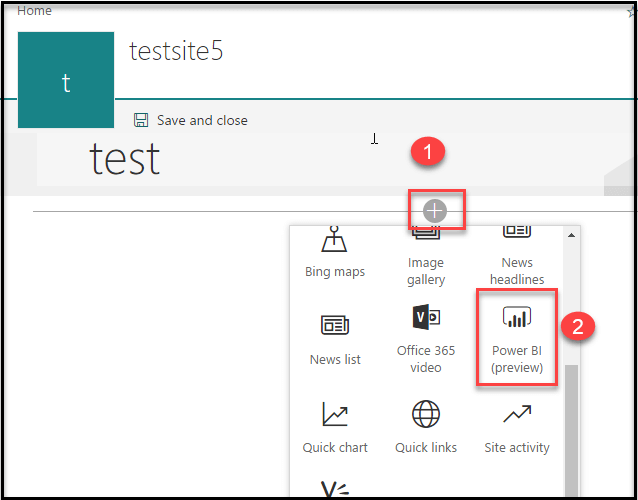Select the News list web part icon
Viewport: 638px width, 500px height.
[335, 326]
